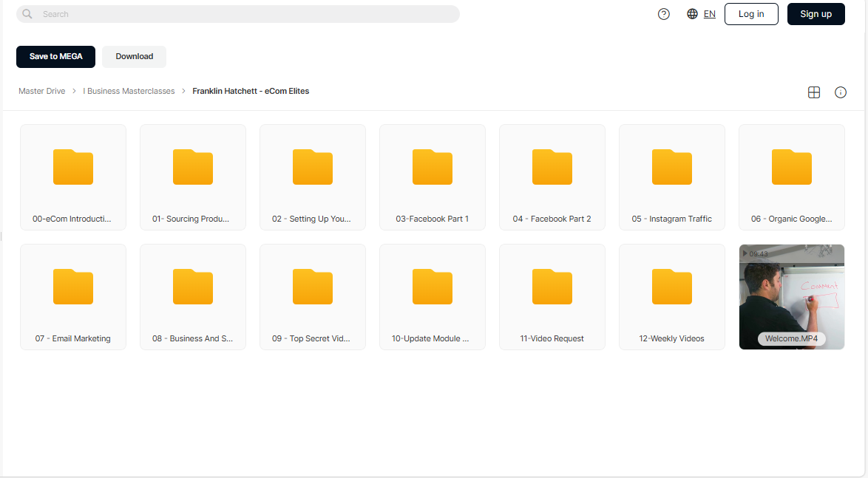Click the Download button

(x=135, y=56)
